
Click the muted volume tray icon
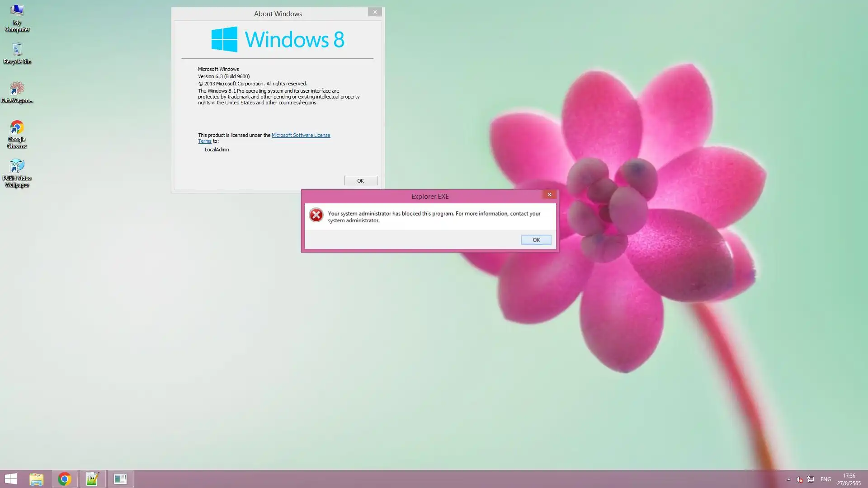coord(799,479)
